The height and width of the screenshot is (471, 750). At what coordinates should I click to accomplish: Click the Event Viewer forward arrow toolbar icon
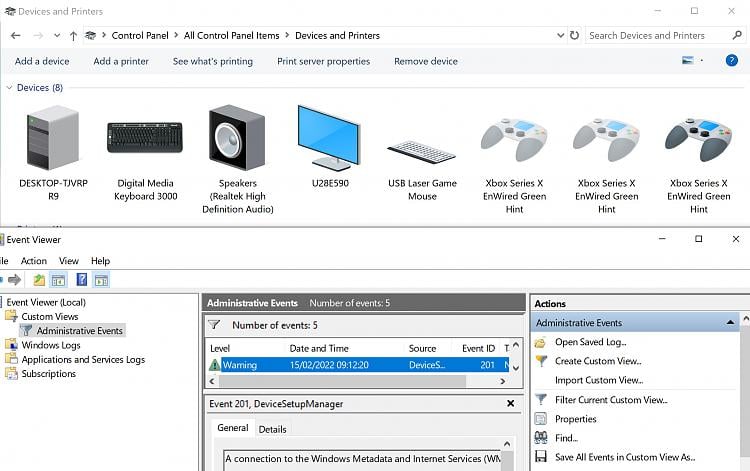14,280
